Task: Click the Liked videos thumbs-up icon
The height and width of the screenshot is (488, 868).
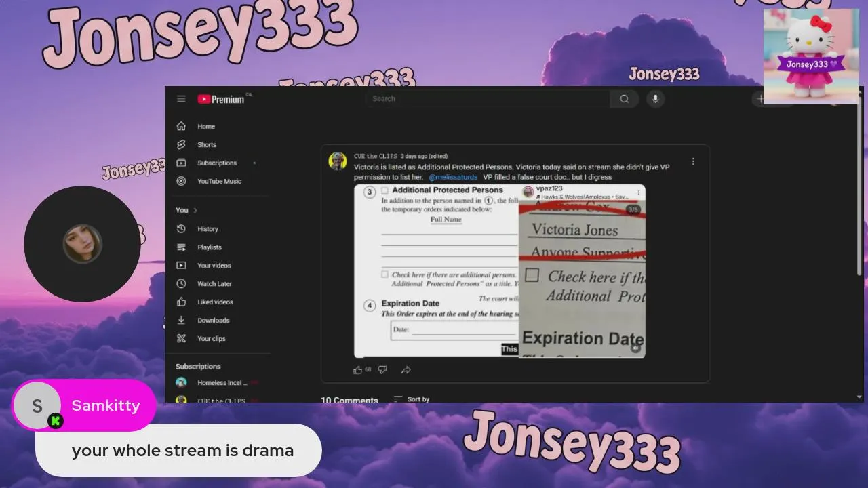Action: (181, 302)
